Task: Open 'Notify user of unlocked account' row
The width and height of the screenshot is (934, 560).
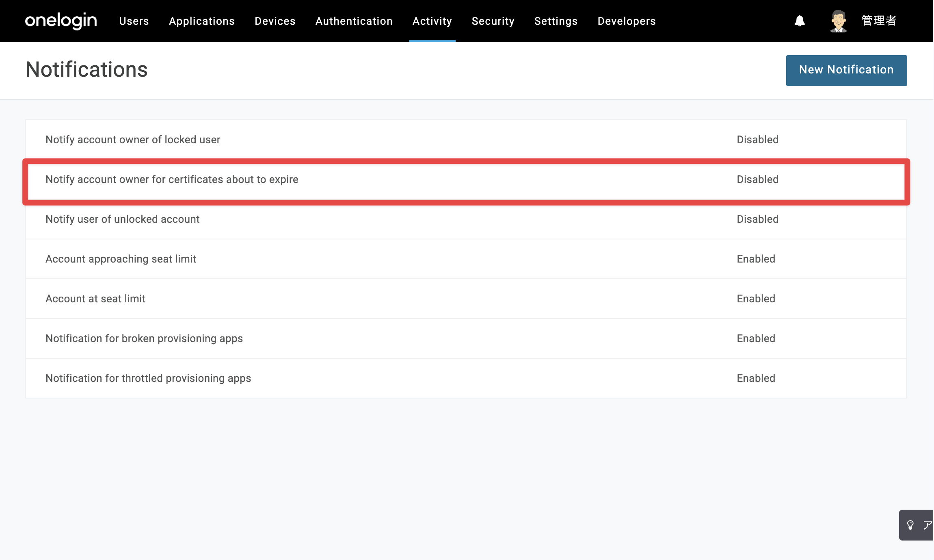Action: (x=466, y=219)
